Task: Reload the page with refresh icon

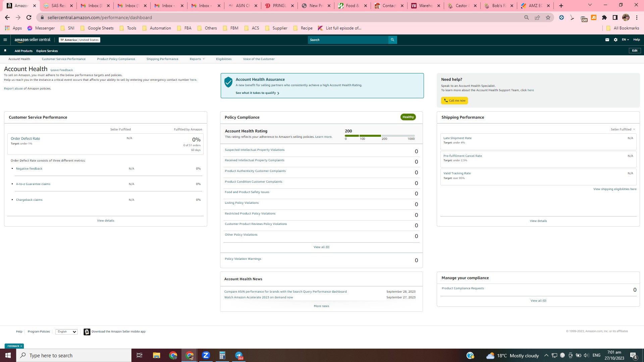Action: pyautogui.click(x=29, y=17)
